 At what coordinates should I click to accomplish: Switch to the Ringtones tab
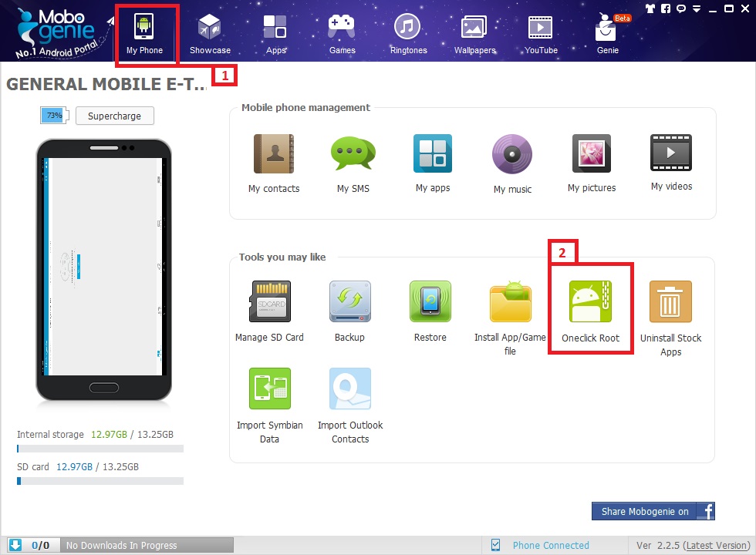[x=408, y=33]
